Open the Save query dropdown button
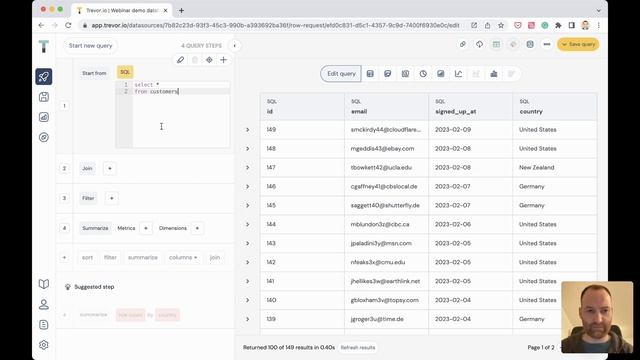640x360 pixels. (578, 44)
